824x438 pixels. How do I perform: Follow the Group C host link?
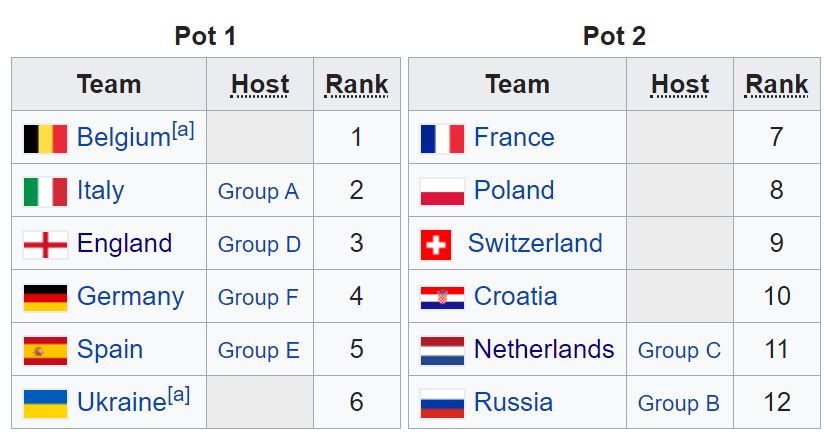[679, 350]
